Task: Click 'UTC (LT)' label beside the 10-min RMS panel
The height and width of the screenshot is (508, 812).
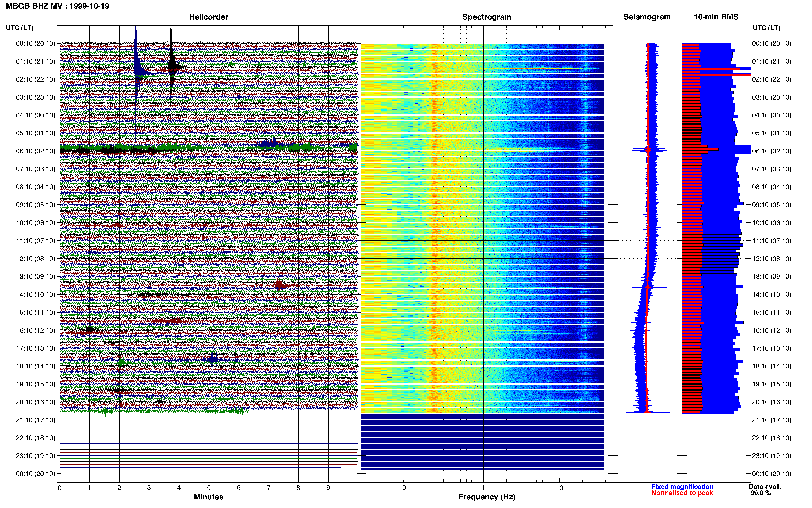Action: [766, 28]
